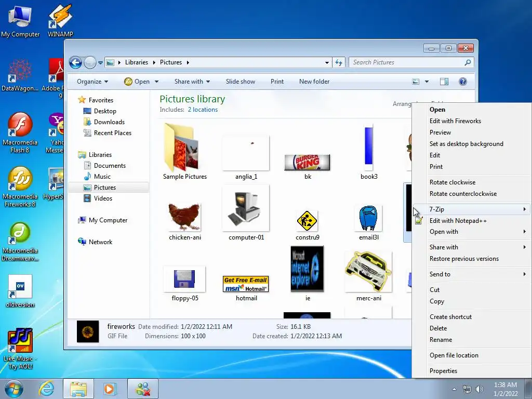Open Explorer help icon
The height and width of the screenshot is (399, 532).
[462, 82]
